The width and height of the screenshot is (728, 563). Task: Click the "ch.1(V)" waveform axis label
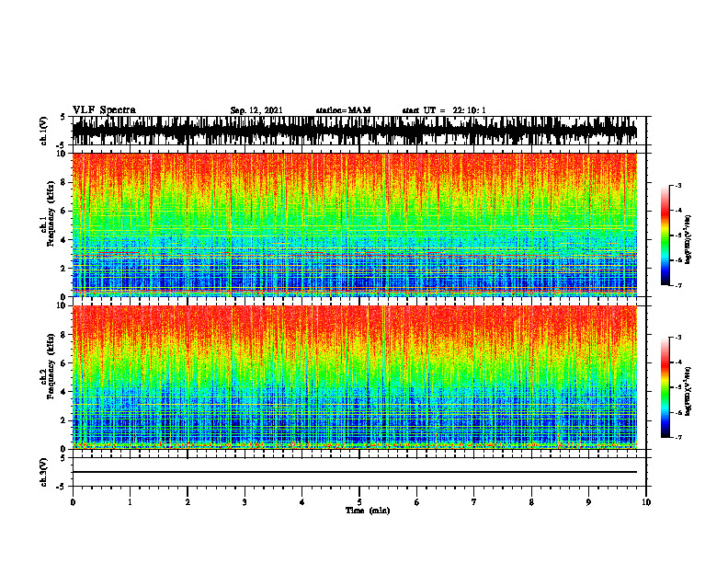[44, 131]
